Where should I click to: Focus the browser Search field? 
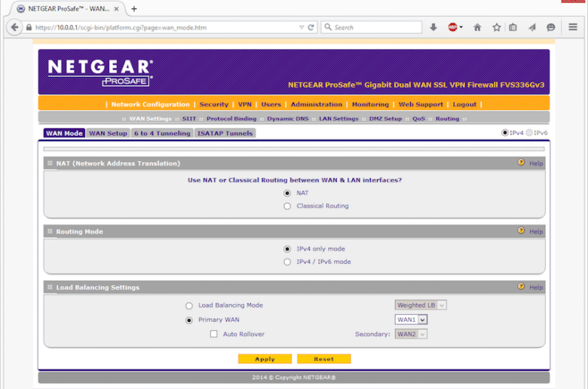pos(371,27)
